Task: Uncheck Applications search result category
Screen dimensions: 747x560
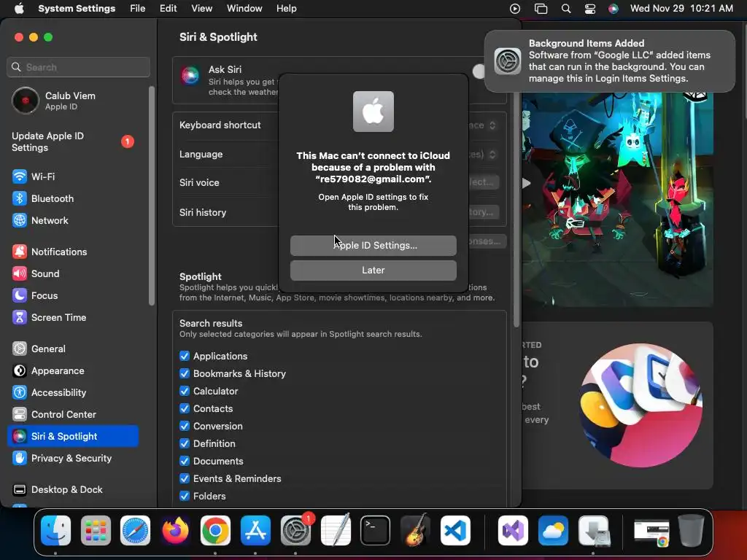Action: pos(185,356)
